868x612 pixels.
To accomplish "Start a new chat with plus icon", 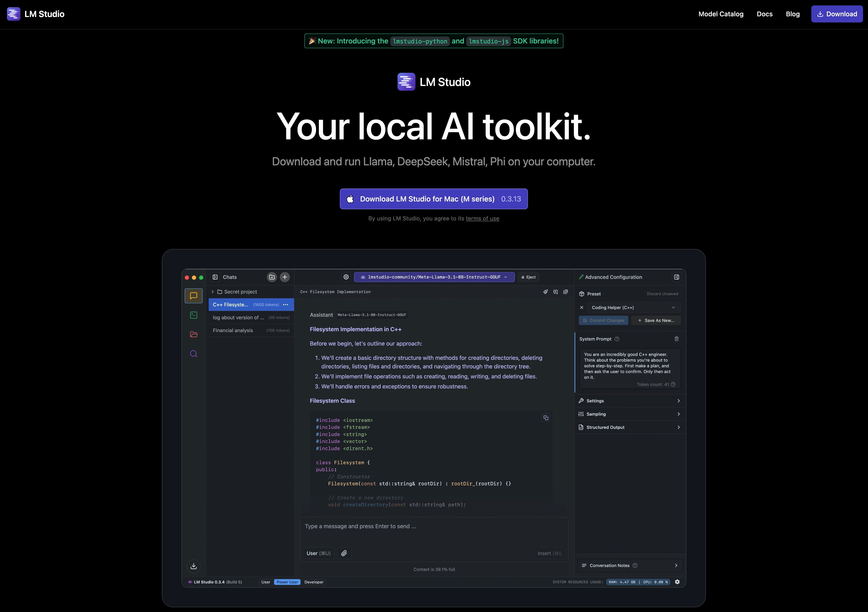I will pos(285,277).
